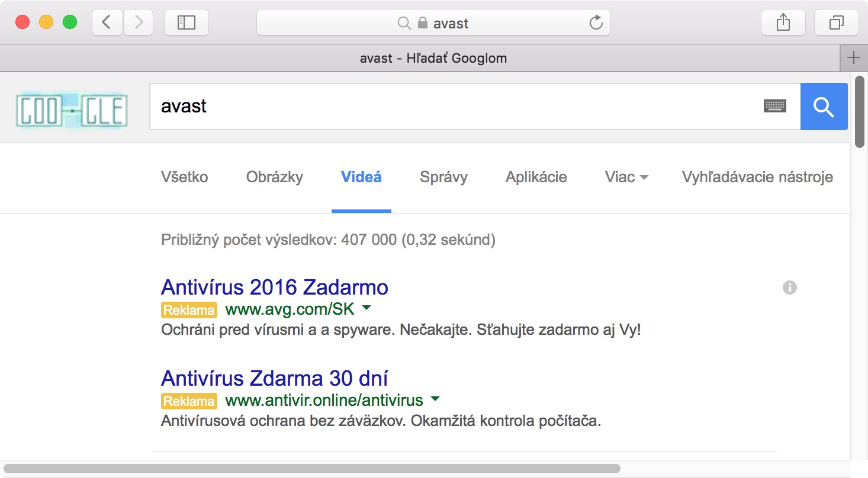Click the Reklama badge for avg.com

tap(189, 310)
